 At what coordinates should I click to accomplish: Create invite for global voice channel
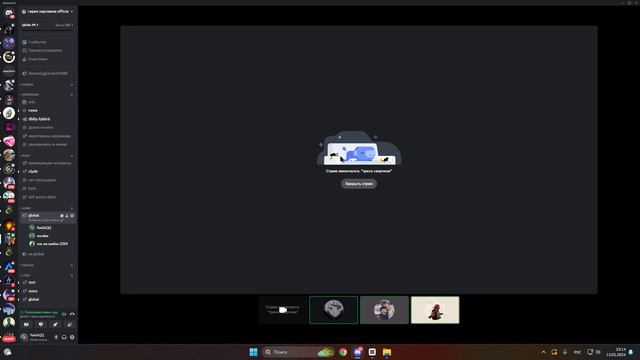(67, 216)
